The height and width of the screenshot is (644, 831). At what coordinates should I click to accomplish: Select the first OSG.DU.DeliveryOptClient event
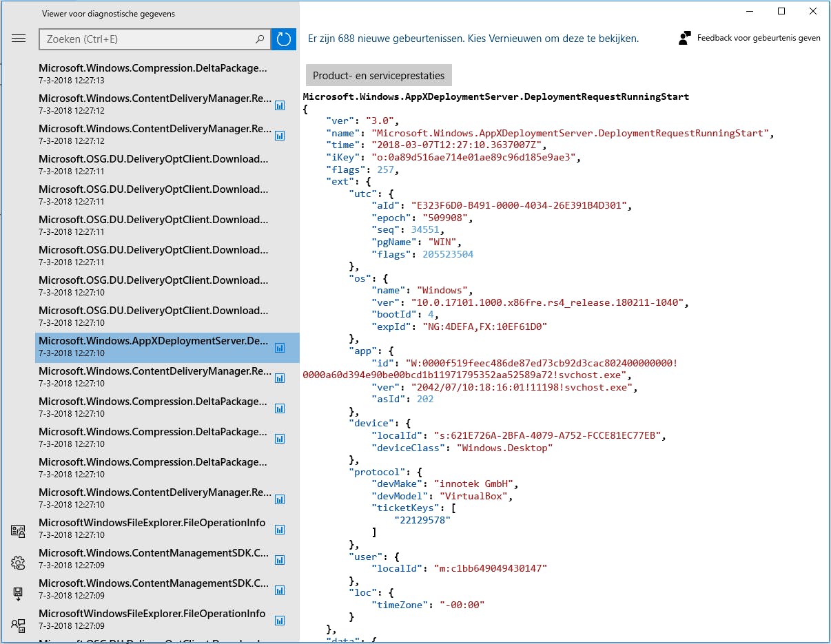153,165
